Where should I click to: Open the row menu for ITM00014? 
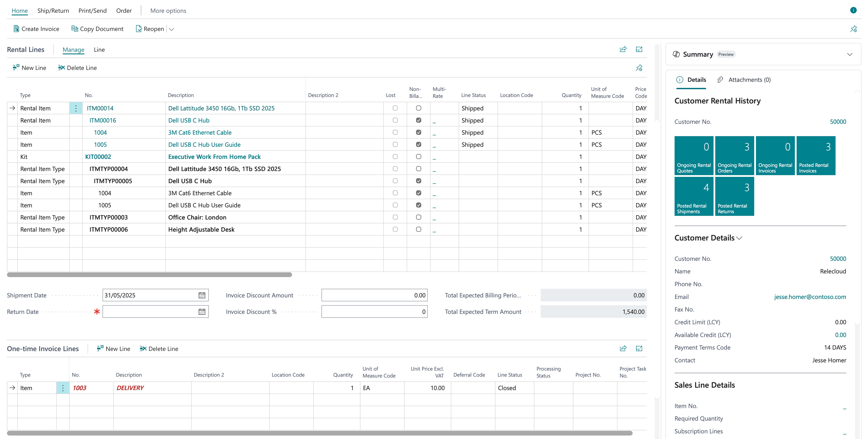(x=76, y=108)
